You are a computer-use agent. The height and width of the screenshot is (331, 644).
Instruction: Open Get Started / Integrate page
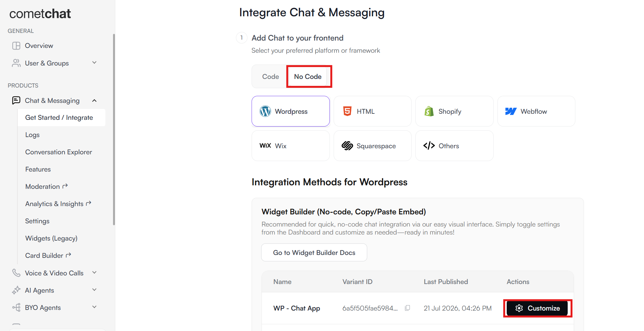(x=61, y=118)
